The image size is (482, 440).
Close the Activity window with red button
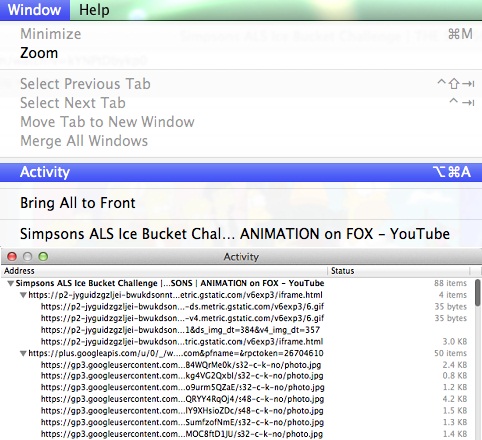tap(12, 256)
